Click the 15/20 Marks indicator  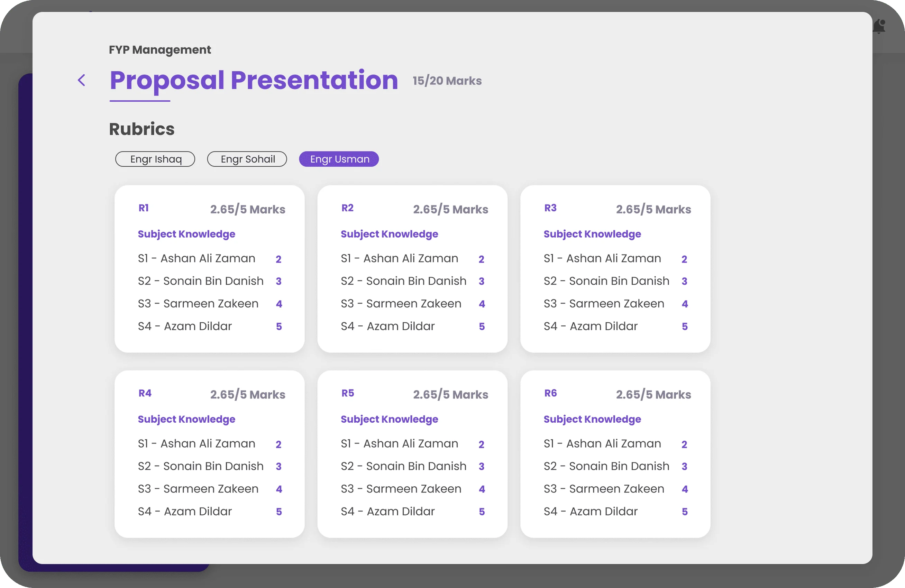point(447,80)
